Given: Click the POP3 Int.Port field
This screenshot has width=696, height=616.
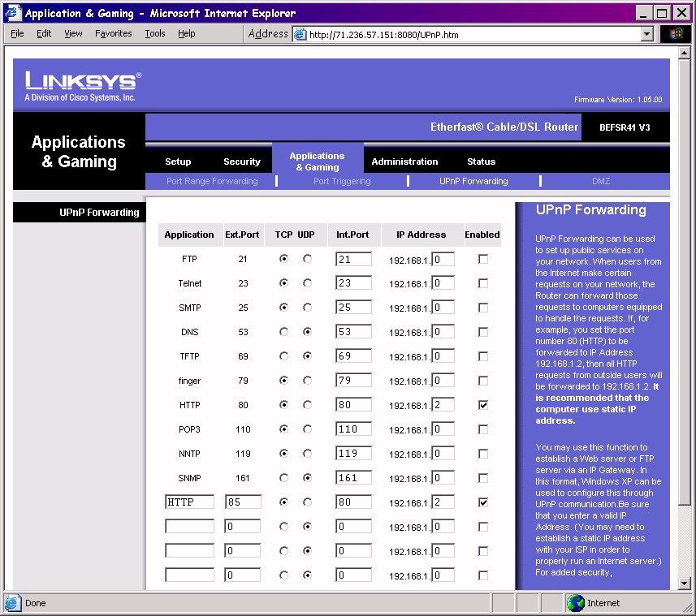Looking at the screenshot, I should coord(353,429).
